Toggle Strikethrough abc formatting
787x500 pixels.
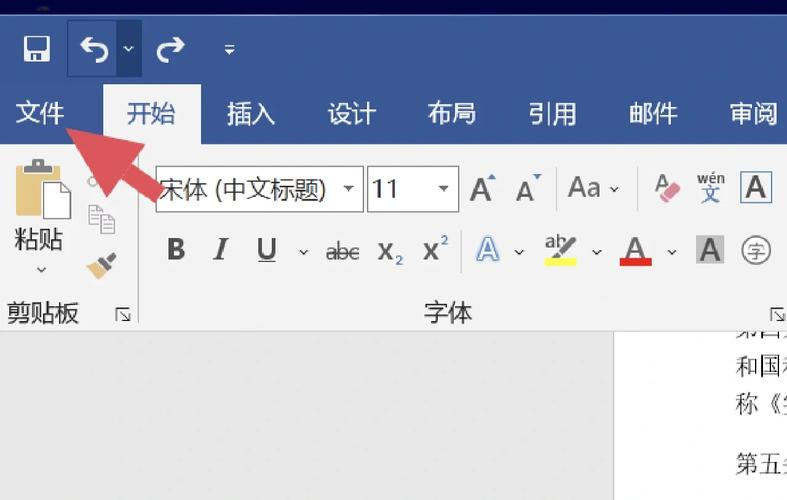(x=342, y=251)
